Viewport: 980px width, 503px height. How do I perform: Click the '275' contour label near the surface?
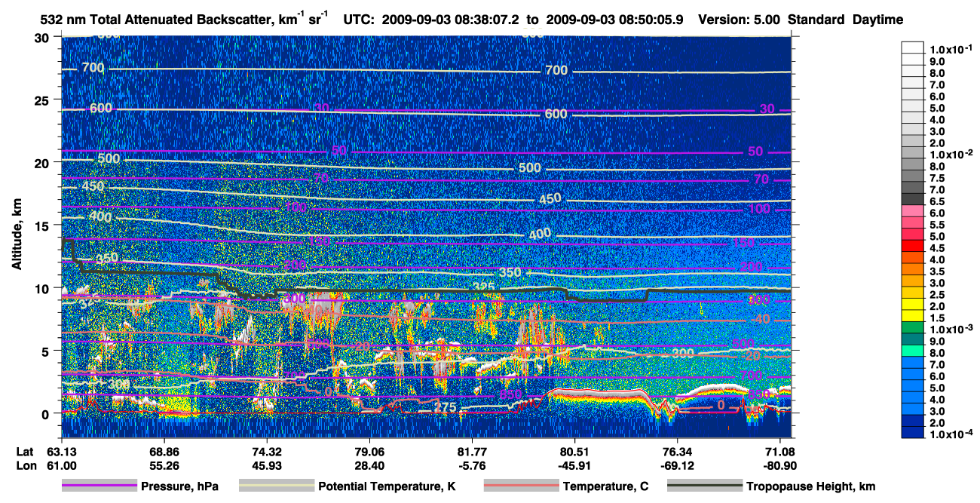[x=445, y=408]
